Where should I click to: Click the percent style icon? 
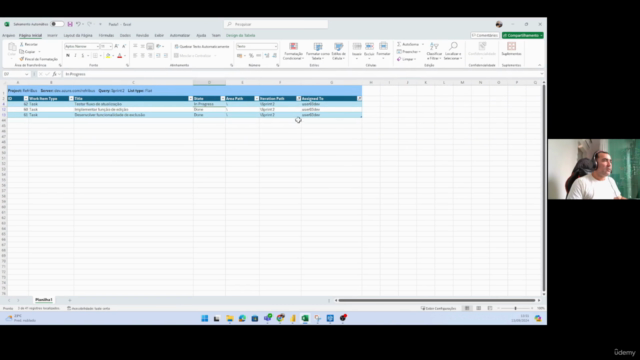click(x=251, y=56)
